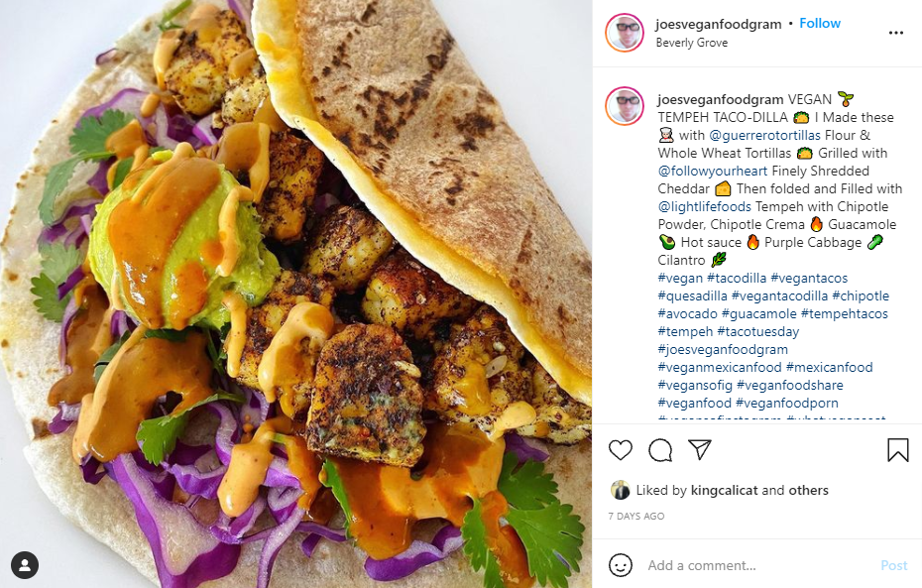Open the @lightlifefoods mention
The height and width of the screenshot is (588, 922).
705,207
